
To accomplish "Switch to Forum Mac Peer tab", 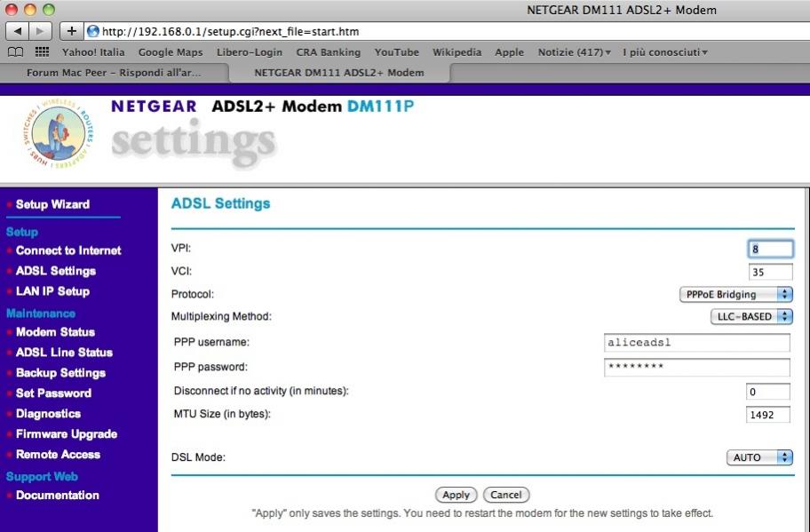I will 115,73.
